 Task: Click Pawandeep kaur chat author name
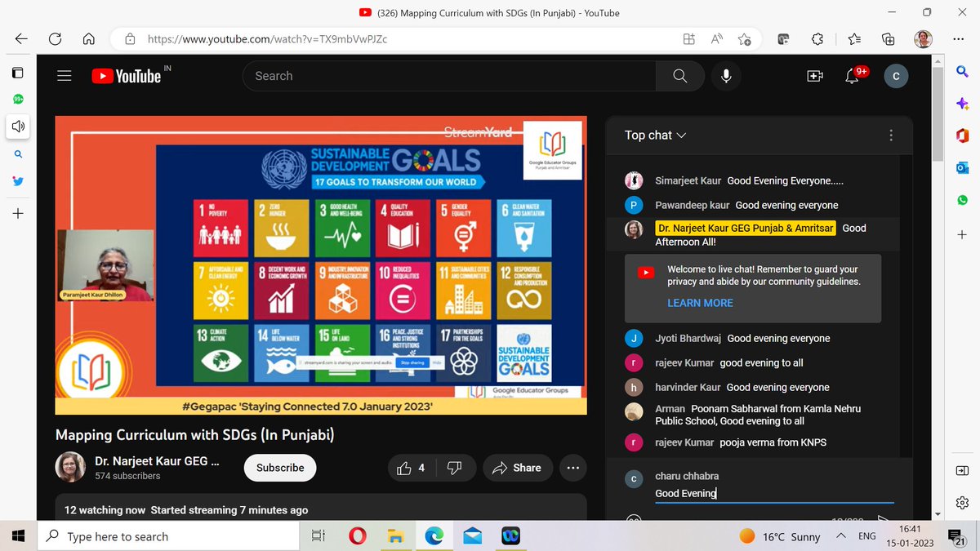tap(692, 205)
